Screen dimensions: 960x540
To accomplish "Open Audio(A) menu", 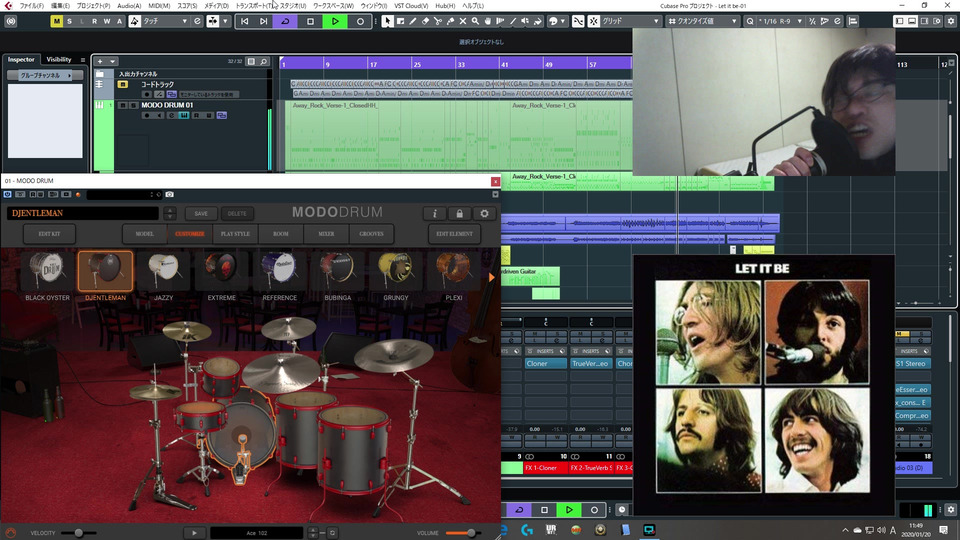I will [x=129, y=6].
